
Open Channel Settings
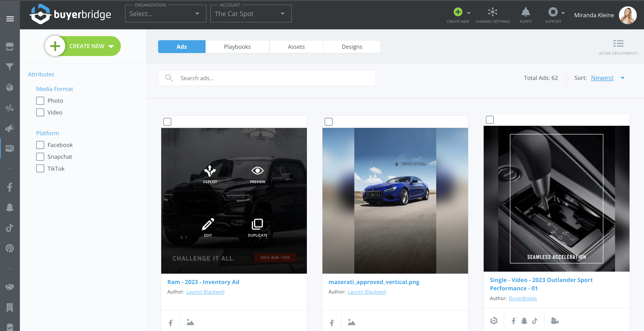click(492, 15)
